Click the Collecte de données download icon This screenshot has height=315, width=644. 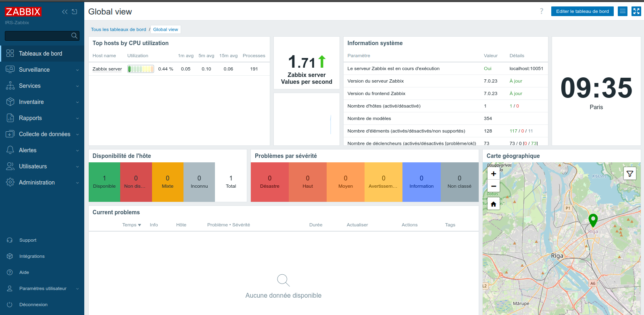(10, 134)
